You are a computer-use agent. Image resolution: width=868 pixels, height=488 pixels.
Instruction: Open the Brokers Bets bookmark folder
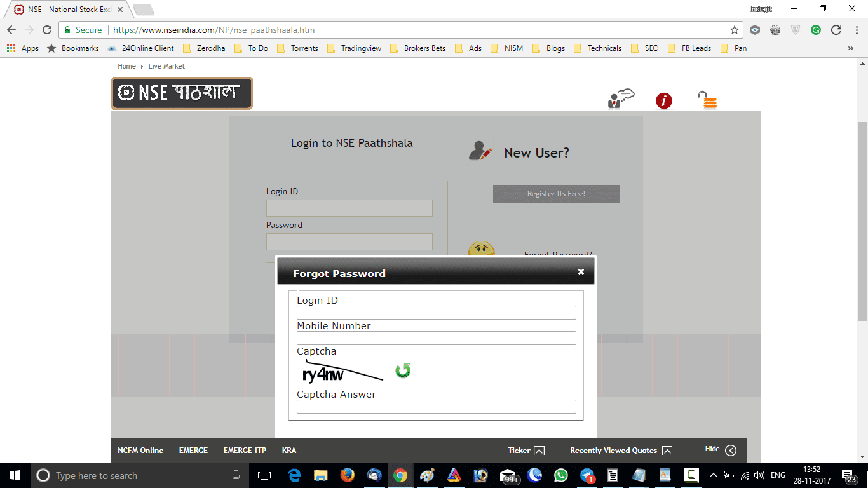[x=418, y=48]
